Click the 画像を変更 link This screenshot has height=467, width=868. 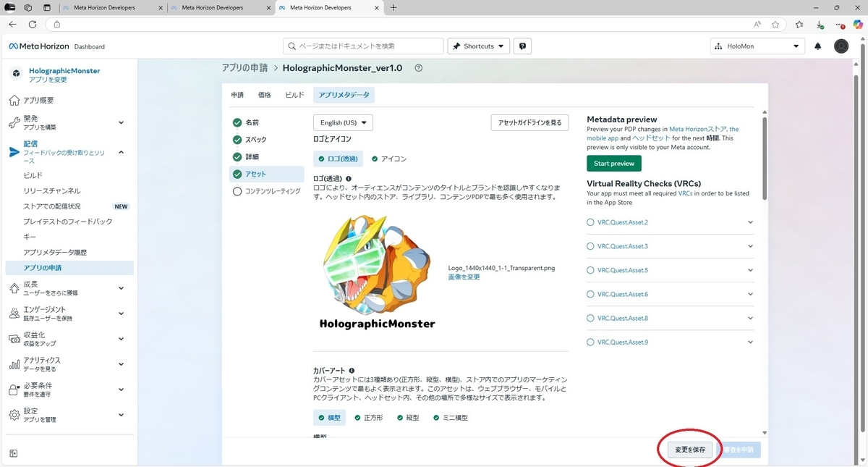[464, 277]
